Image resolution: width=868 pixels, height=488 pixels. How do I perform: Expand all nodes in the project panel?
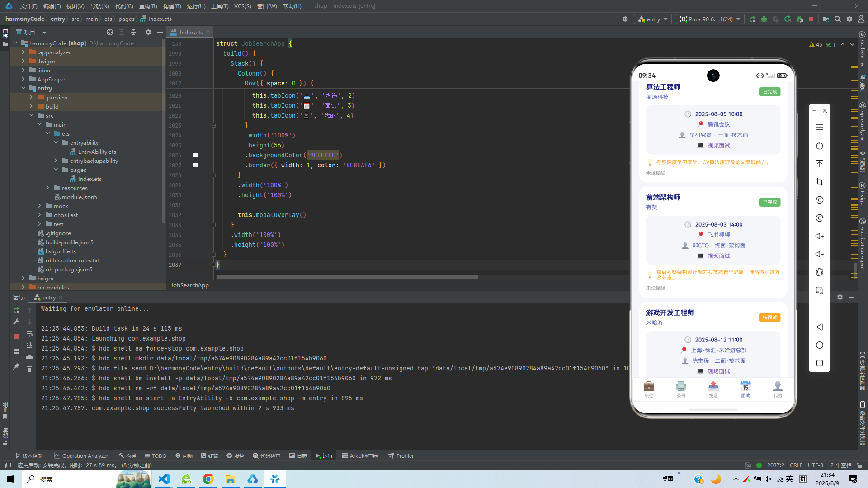122,32
